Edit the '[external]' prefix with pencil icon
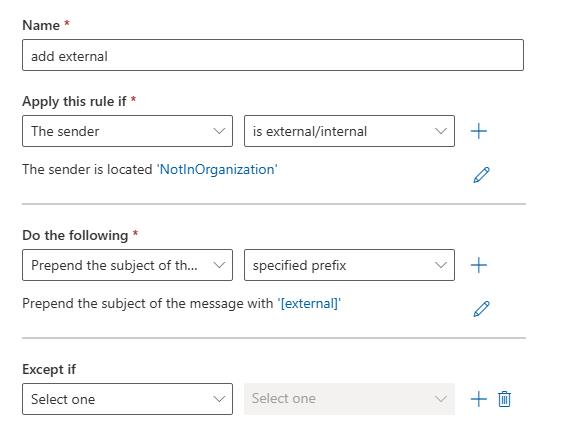Screen dimensions: 562x437 tap(481, 309)
